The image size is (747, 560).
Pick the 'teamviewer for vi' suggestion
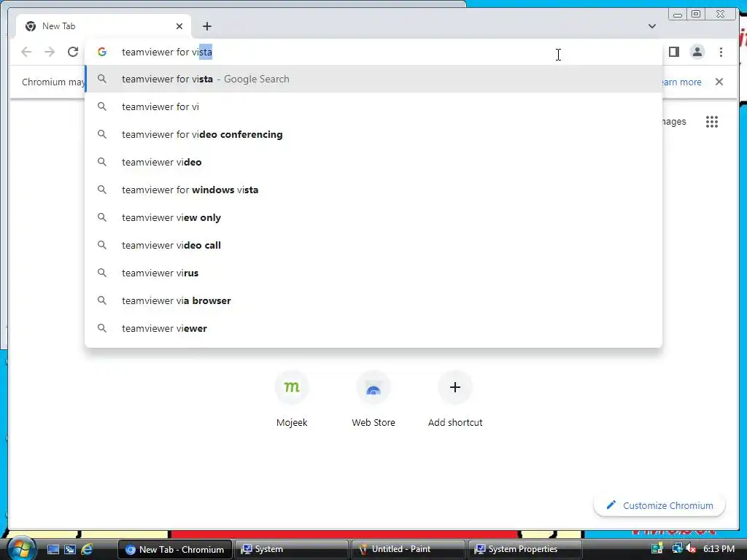pos(373,106)
